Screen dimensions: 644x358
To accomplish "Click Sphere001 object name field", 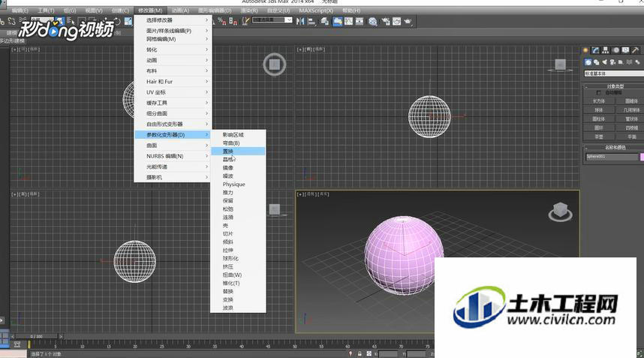I will point(612,157).
